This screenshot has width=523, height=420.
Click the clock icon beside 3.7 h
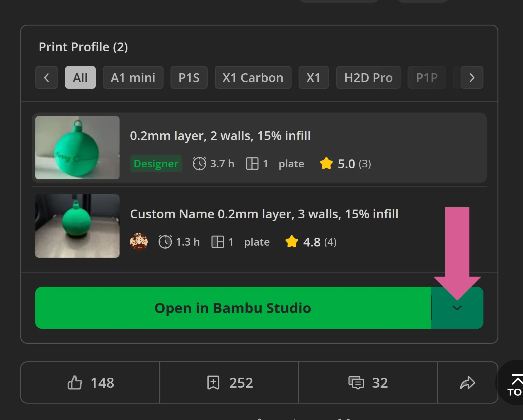pos(200,164)
